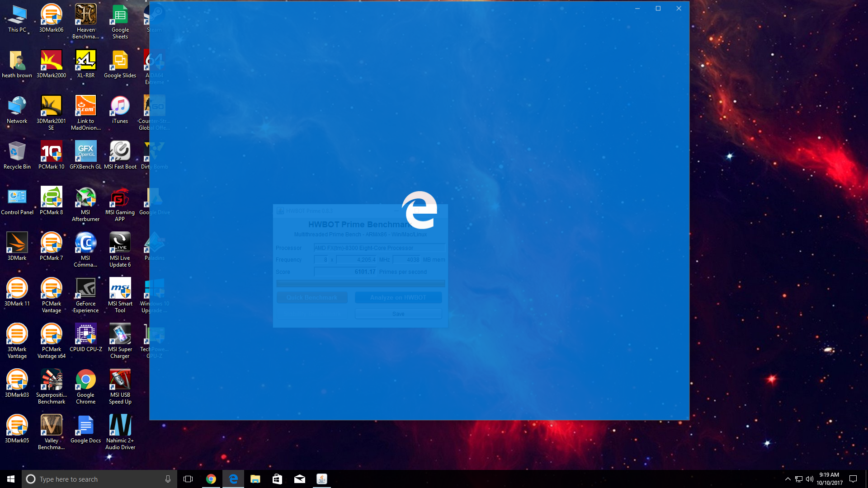Launch 3DMark2000 shortcut
Image resolution: width=868 pixels, height=488 pixels.
51,65
